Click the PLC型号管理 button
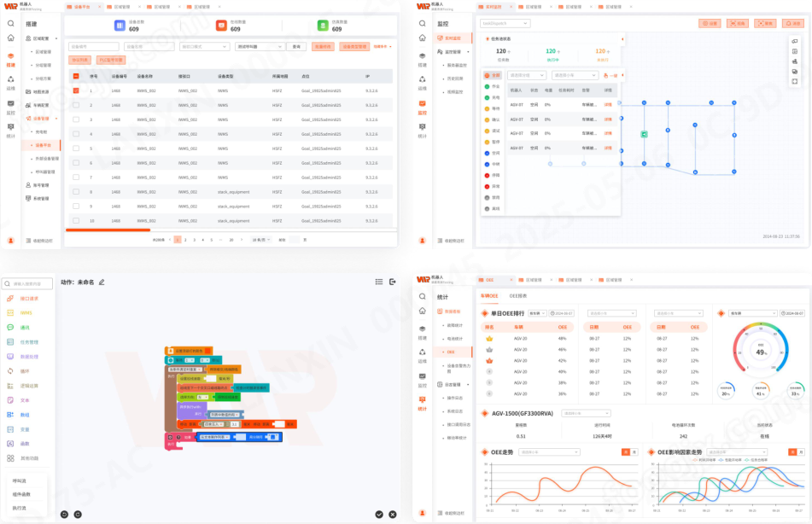Image resolution: width=812 pixels, height=524 pixels. [x=111, y=60]
